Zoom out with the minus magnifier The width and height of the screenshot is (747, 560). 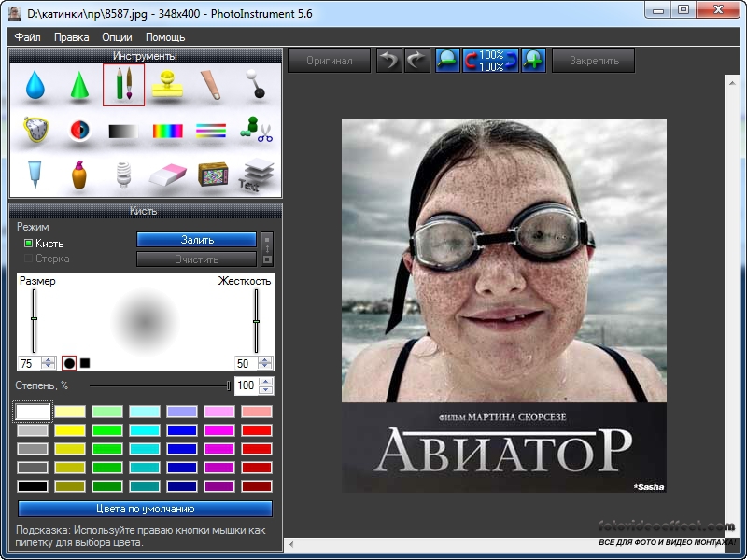coord(447,61)
